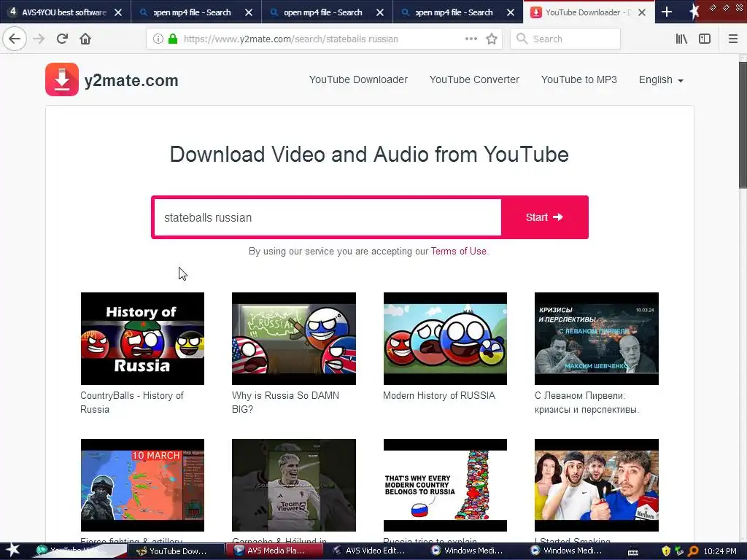
Task: Click the 10:24 PM taskbar clock
Action: (720, 551)
